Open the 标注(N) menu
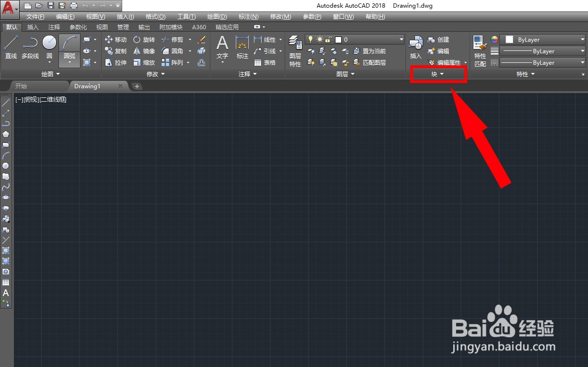This screenshot has height=367, width=588. tap(248, 17)
